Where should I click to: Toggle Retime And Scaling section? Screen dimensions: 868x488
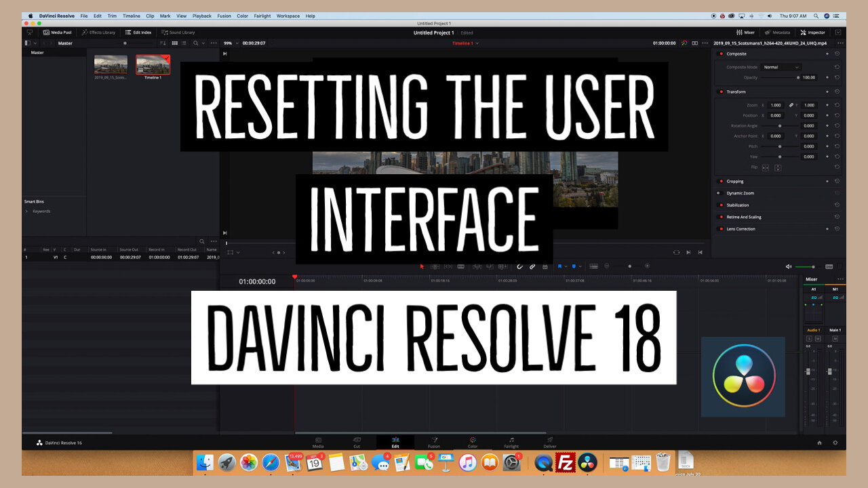[x=721, y=217]
